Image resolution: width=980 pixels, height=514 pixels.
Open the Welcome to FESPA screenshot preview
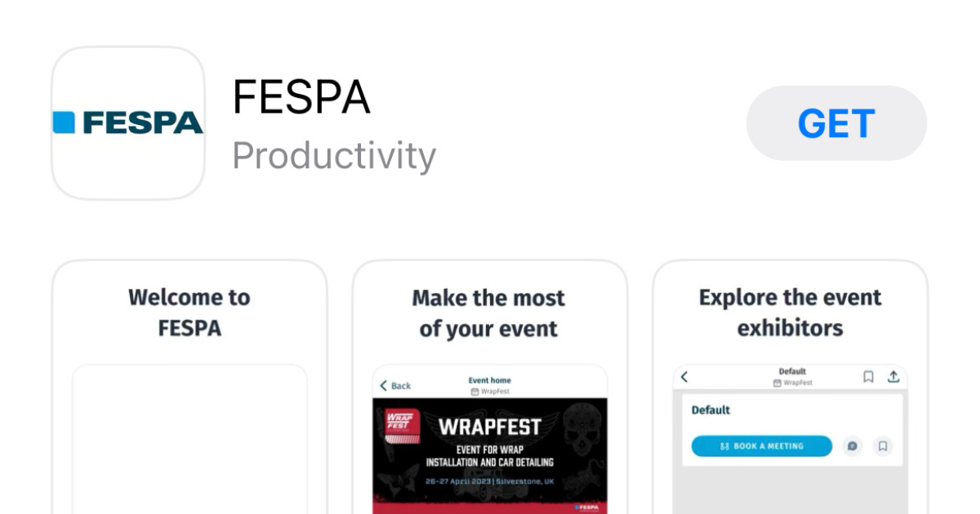189,383
